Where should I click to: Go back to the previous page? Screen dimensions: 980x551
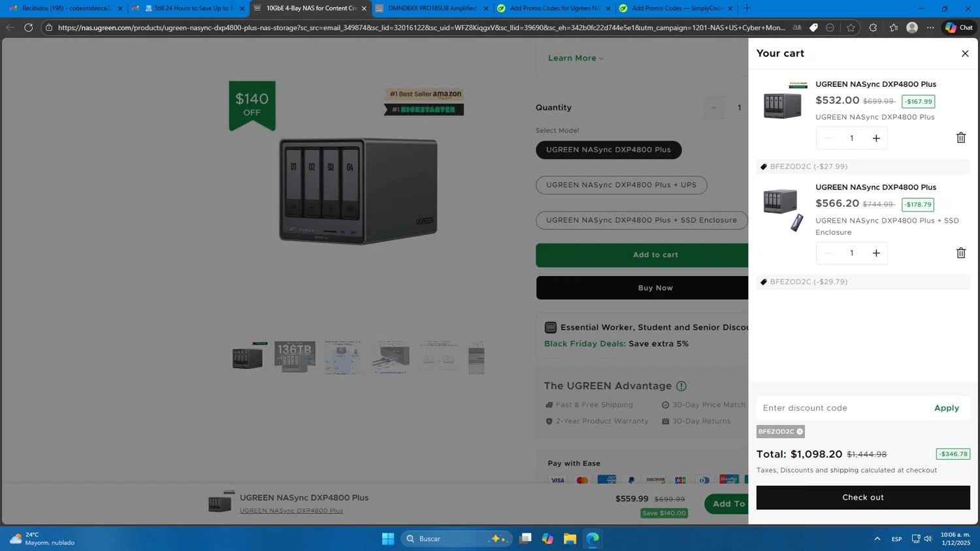10,27
